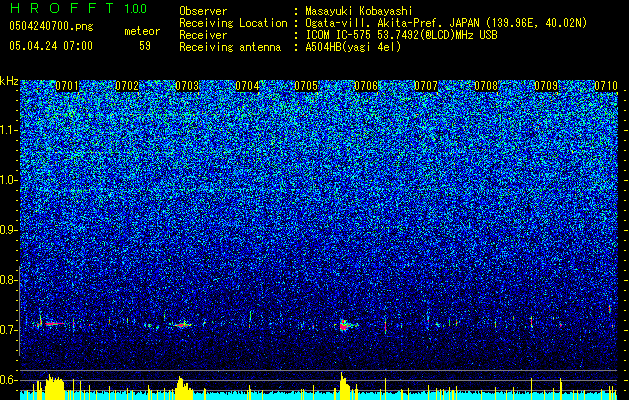The width and height of the screenshot is (629, 400).
Task: Click the 0704 time marker
Action: [247, 86]
